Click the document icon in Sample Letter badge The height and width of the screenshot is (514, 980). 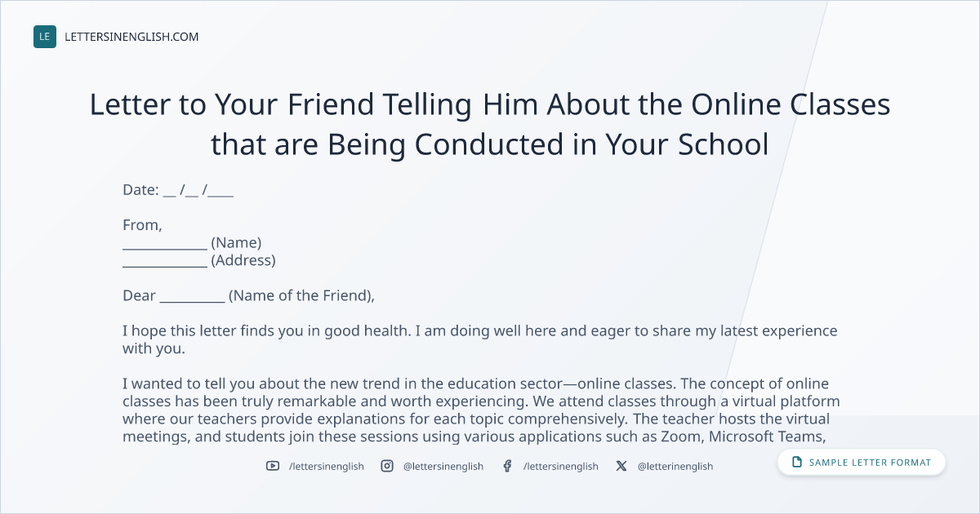tap(797, 463)
